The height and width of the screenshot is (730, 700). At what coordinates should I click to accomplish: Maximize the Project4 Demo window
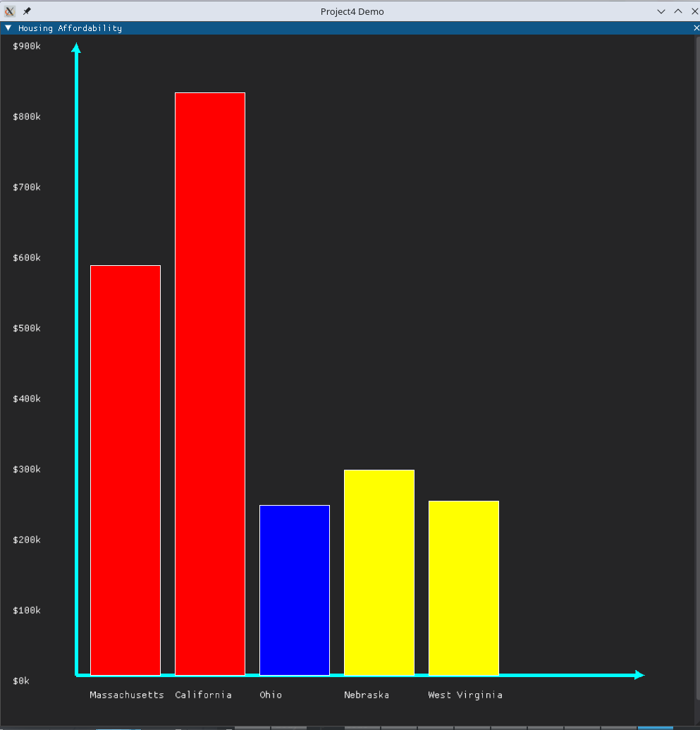pos(678,11)
